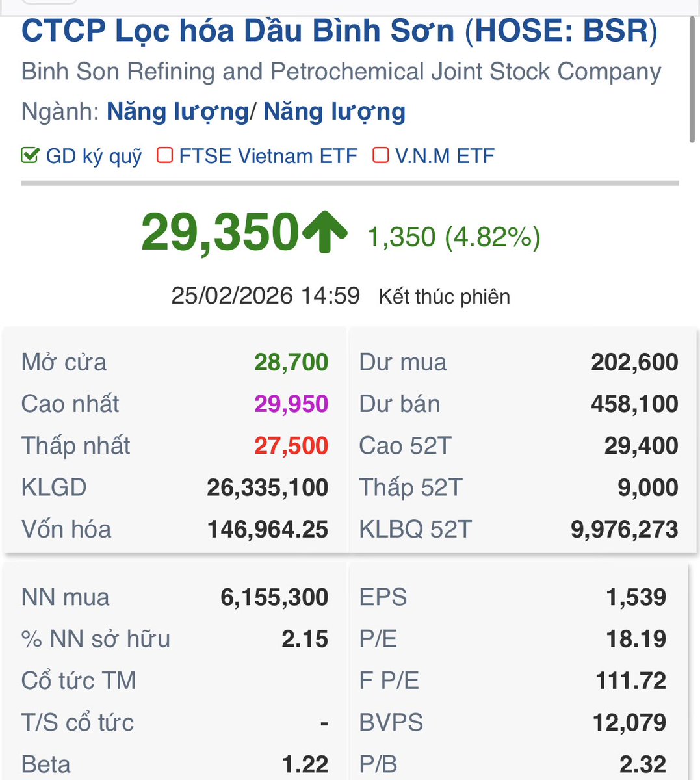
Task: Click the % NN sở hữu value 2.15
Action: [x=305, y=639]
